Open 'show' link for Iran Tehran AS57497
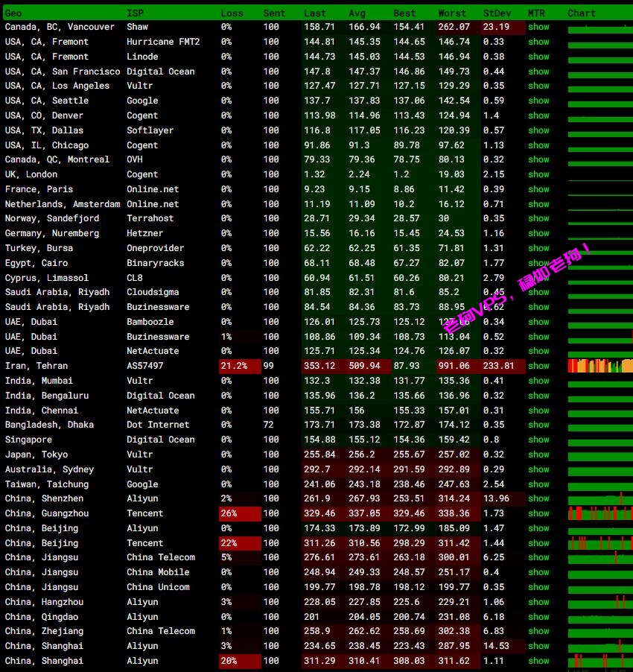 538,366
